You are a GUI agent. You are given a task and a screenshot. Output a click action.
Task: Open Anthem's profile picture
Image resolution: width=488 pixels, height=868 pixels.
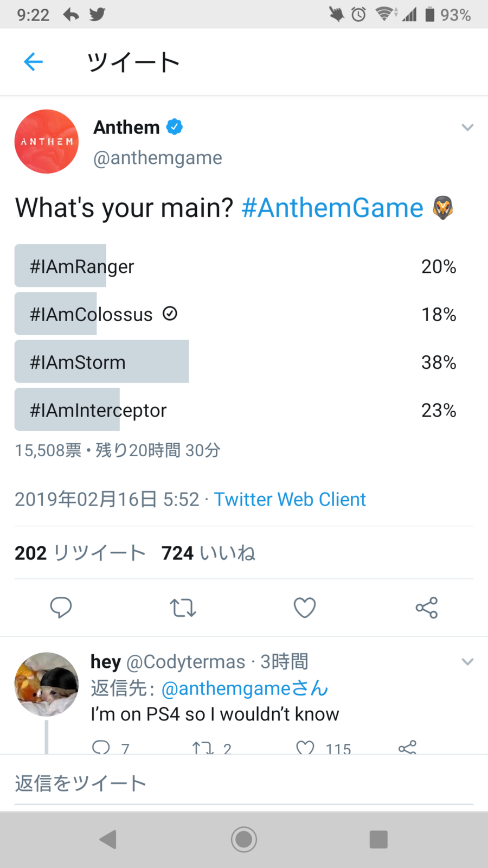pyautogui.click(x=47, y=142)
